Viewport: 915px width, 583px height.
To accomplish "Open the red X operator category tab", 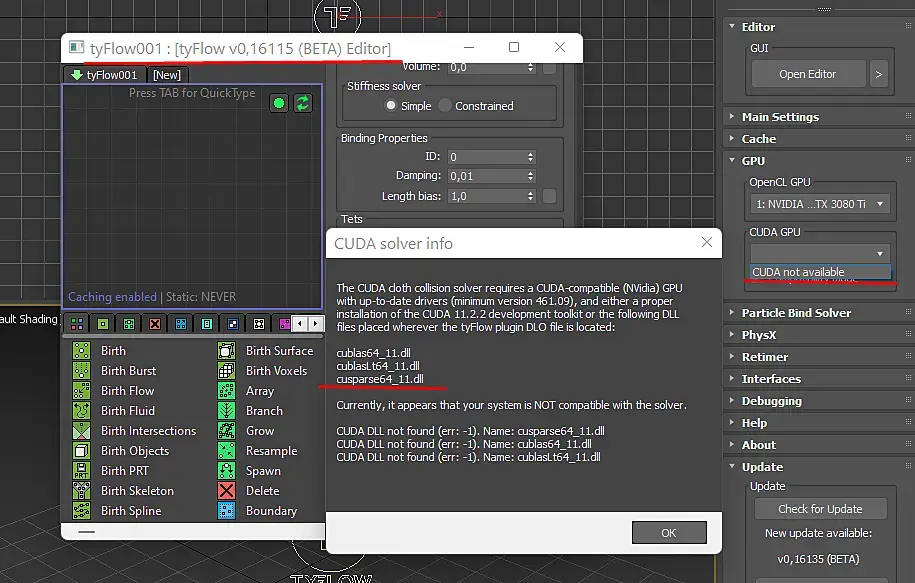I will (155, 324).
